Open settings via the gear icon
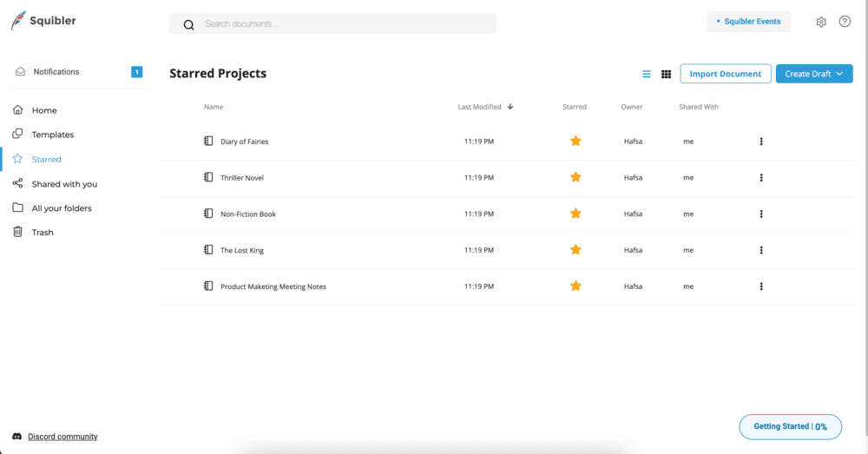This screenshot has height=454, width=868. pyautogui.click(x=821, y=22)
